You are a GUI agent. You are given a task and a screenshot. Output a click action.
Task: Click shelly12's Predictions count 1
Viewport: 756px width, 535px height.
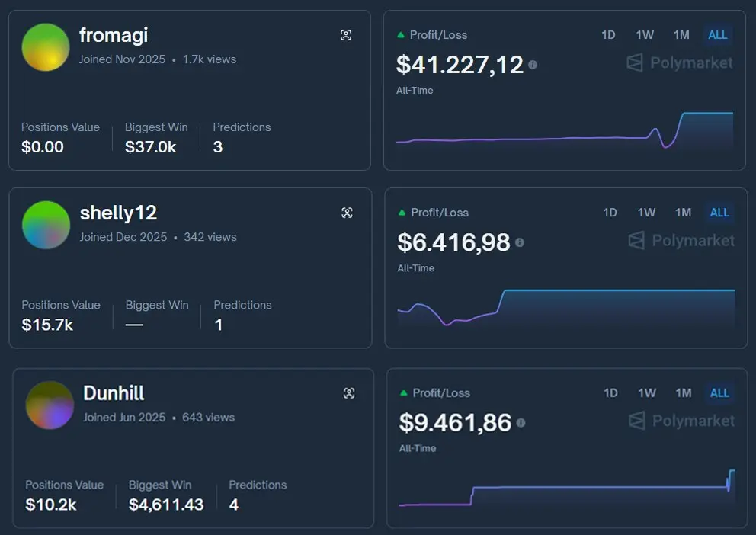click(219, 325)
